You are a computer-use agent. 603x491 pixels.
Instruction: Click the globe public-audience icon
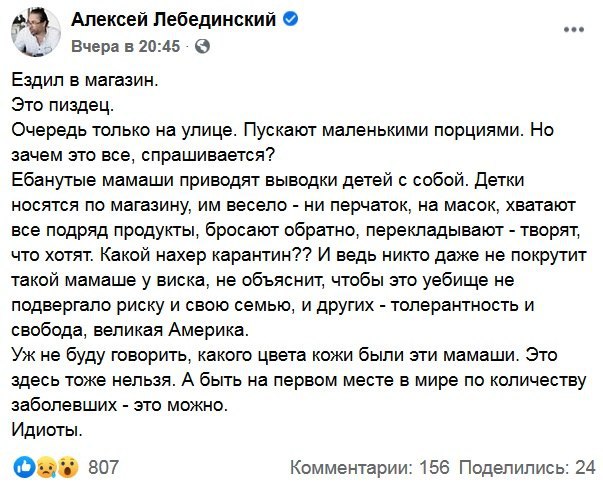click(202, 46)
